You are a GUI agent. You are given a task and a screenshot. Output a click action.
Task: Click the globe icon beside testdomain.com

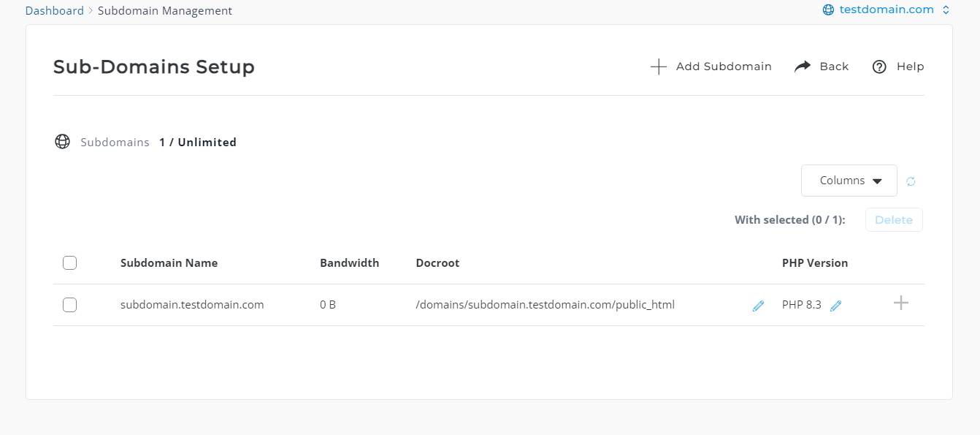click(828, 10)
